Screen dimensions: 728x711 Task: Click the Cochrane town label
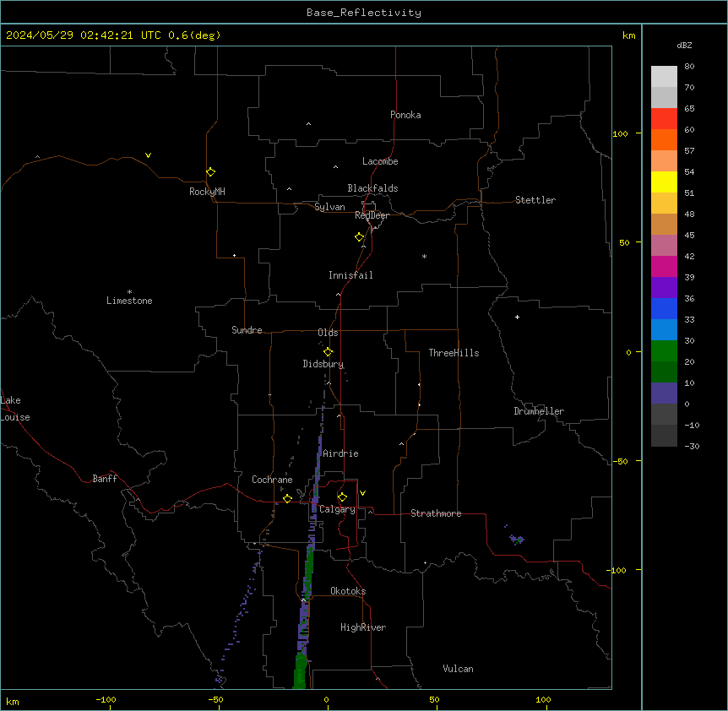tap(272, 480)
